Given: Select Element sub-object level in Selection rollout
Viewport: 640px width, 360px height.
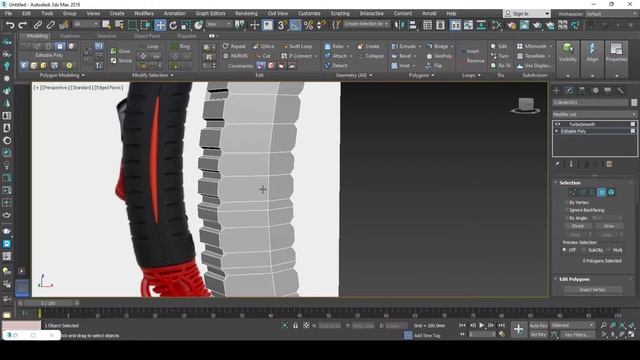Looking at the screenshot, I should point(611,192).
